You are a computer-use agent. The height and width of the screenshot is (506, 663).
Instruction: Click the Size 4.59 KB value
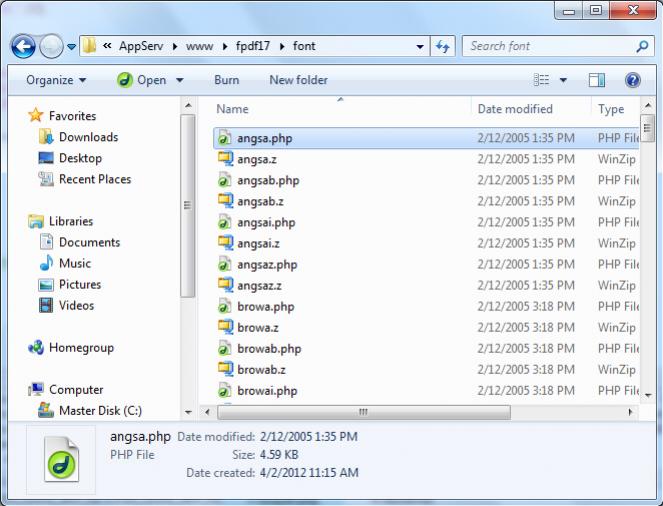279,455
